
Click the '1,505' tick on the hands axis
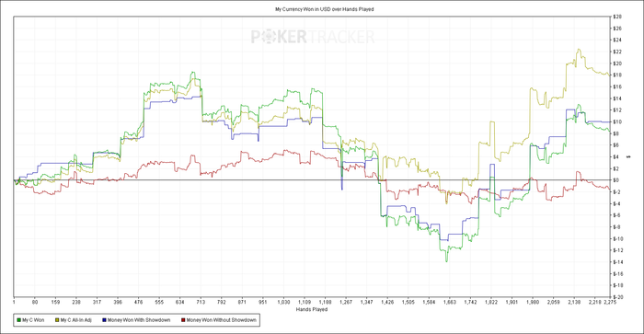[408, 302]
